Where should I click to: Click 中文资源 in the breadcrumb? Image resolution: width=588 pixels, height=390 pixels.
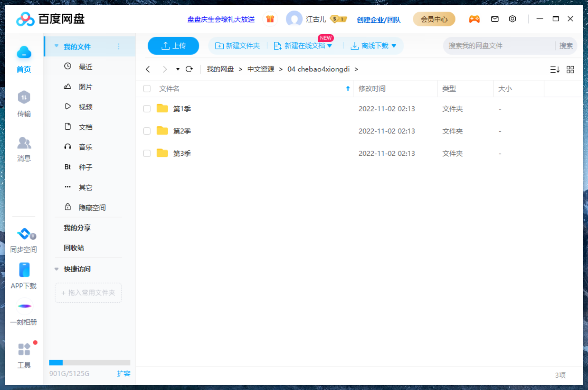pos(261,69)
